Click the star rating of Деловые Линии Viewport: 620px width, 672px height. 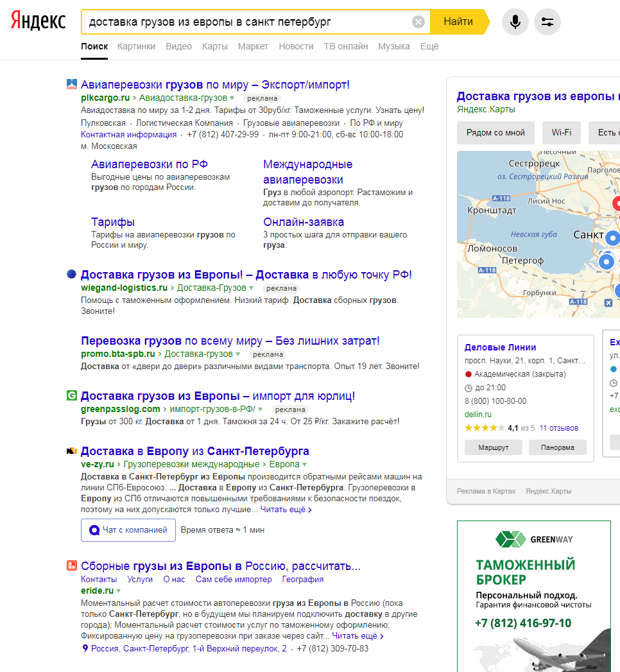(484, 427)
